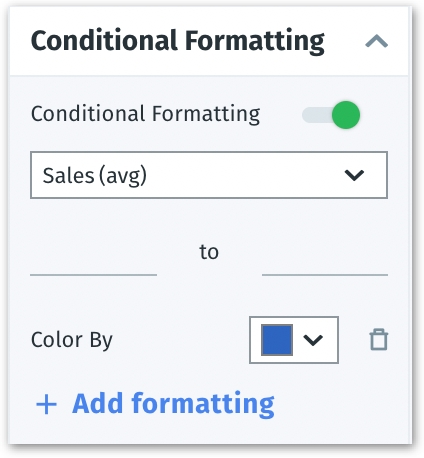Click the arrow in Sales (avg) dropdown
This screenshot has width=424, height=458.
[354, 175]
